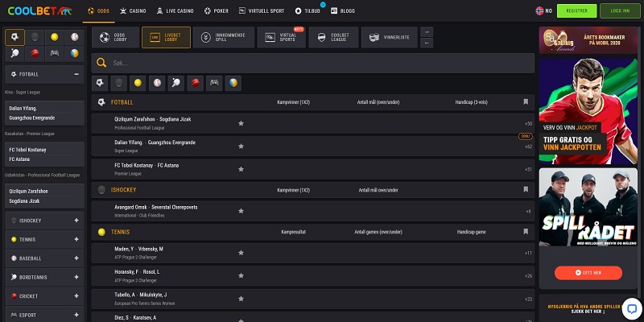Switch to the Odds Lobby tab
This screenshot has width=644, height=322.
tap(115, 37)
